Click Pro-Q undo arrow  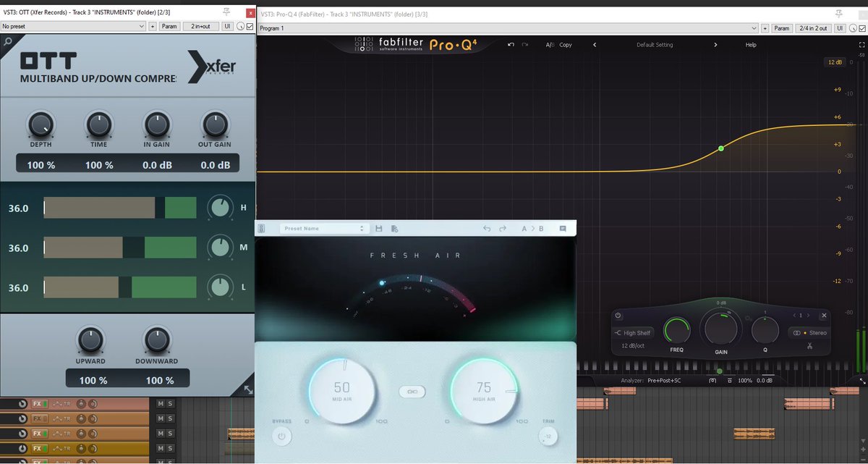click(511, 45)
